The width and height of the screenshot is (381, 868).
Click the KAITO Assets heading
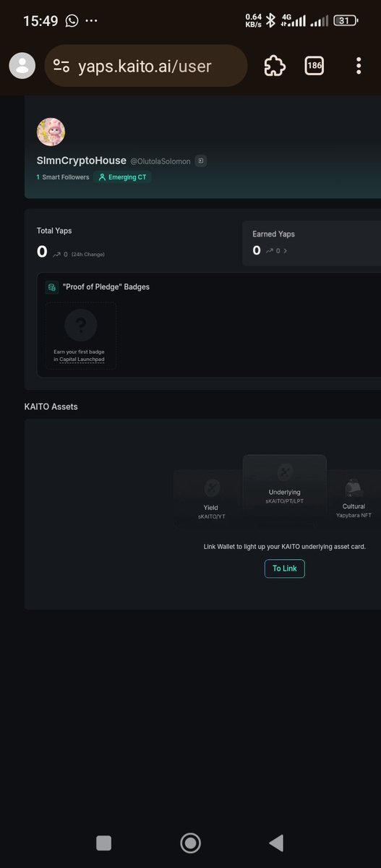pos(51,407)
